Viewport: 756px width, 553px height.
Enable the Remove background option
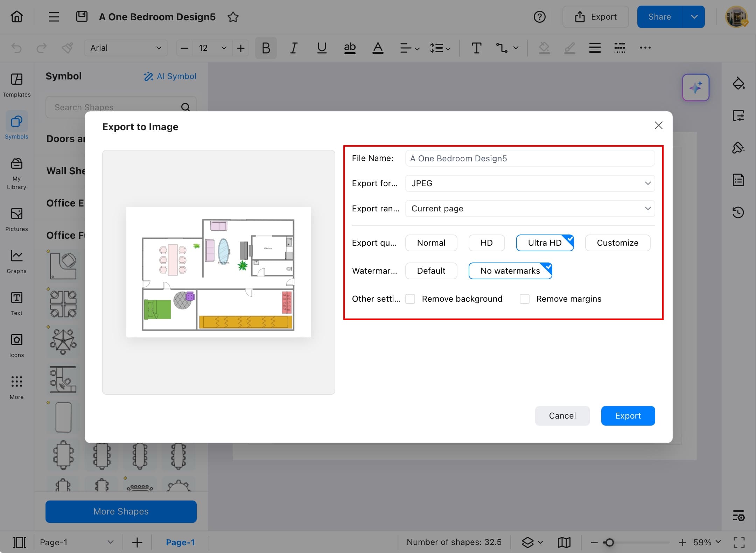(x=410, y=299)
